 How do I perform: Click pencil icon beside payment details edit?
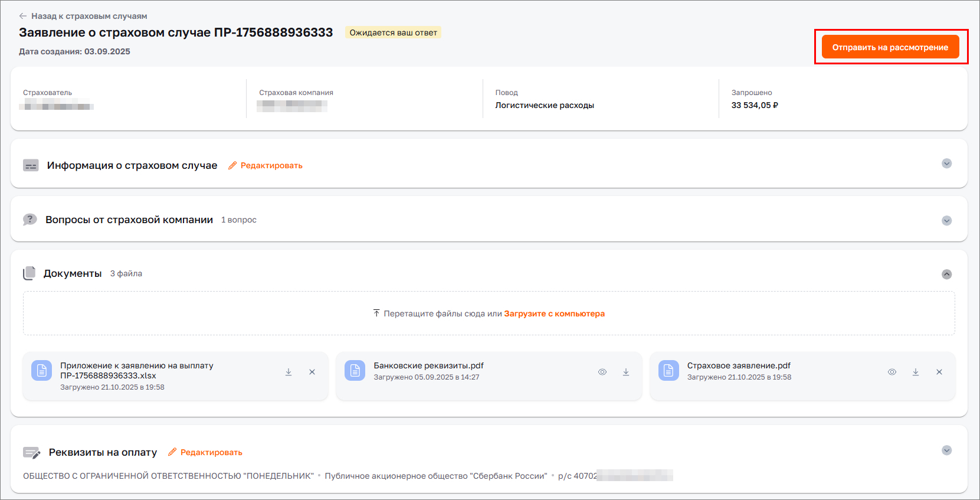point(172,452)
